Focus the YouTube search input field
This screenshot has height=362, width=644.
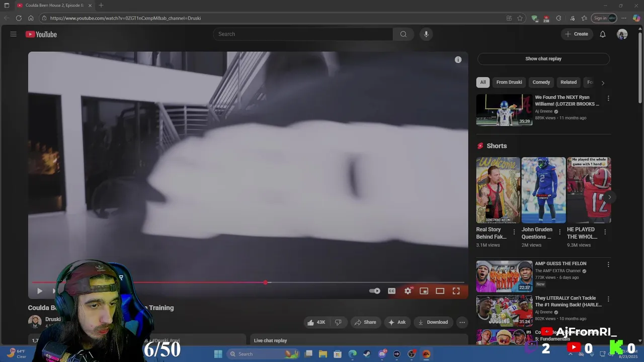(302, 34)
